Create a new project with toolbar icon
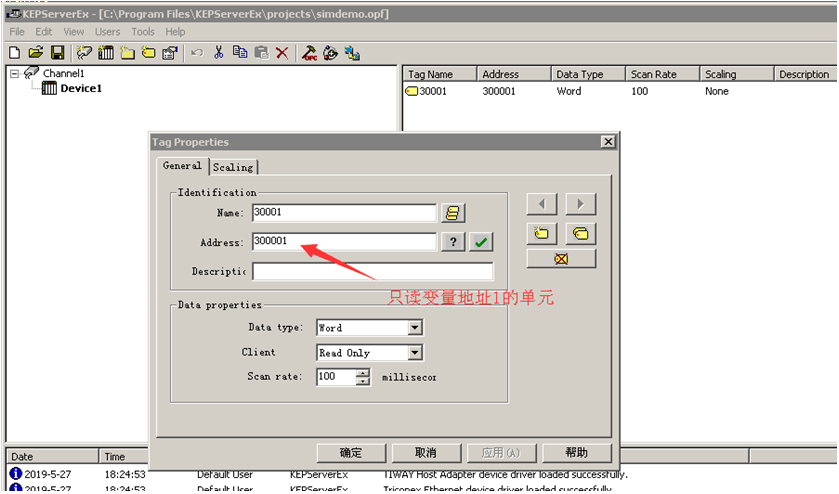 coord(15,52)
